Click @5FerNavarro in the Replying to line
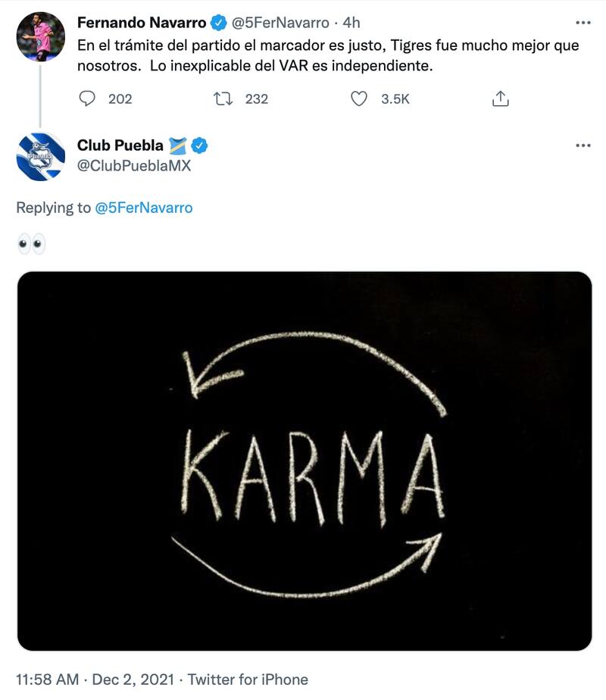The height and width of the screenshot is (700, 606). 144,208
